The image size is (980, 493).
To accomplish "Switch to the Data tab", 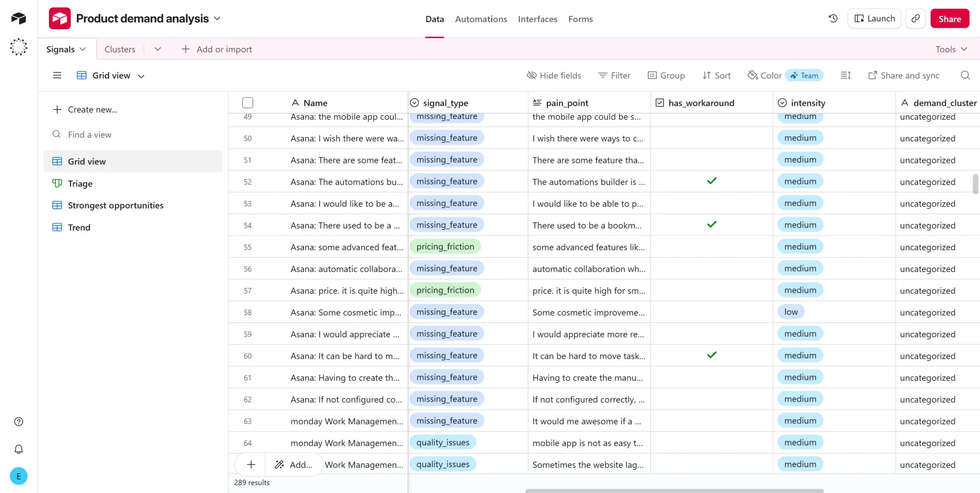I will point(435,19).
